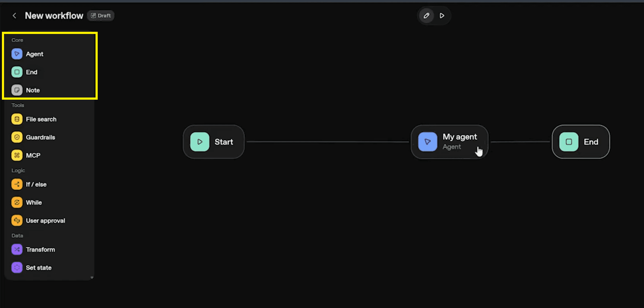Click the Set state node

click(x=39, y=268)
